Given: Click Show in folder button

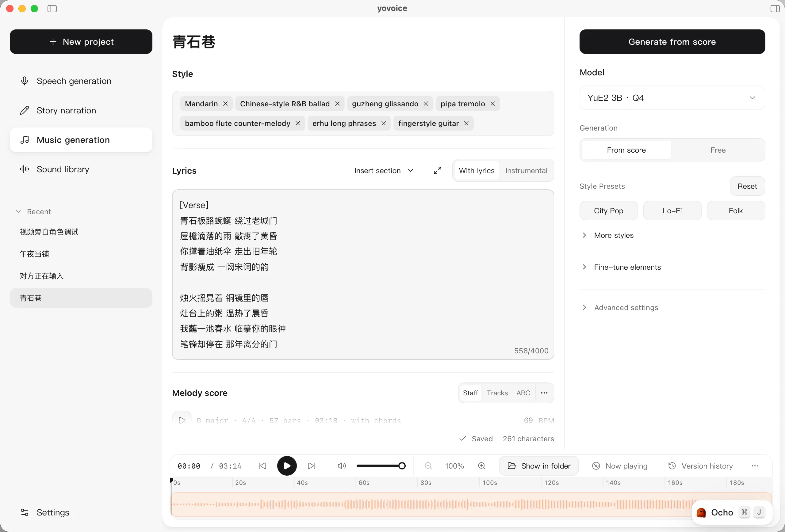Looking at the screenshot, I should 539,466.
